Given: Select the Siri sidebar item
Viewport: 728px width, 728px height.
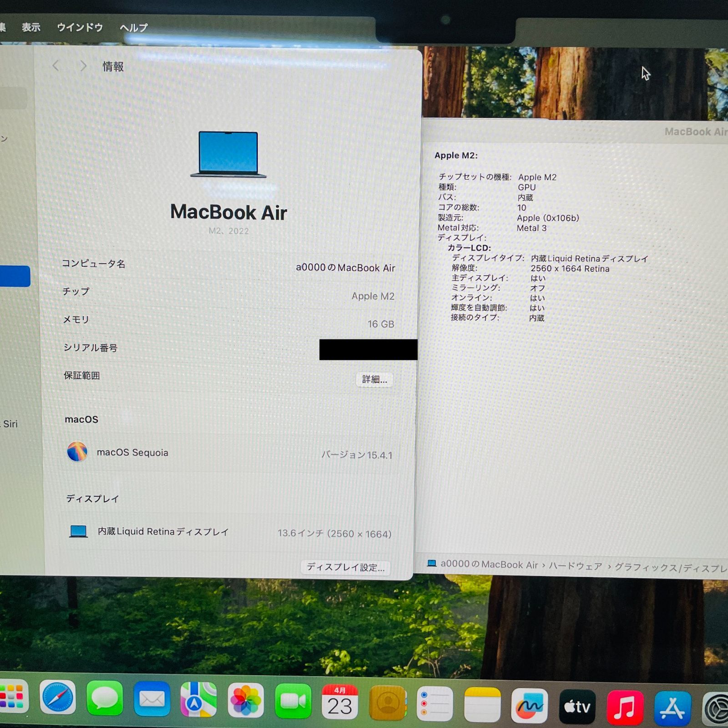Looking at the screenshot, I should tap(10, 424).
